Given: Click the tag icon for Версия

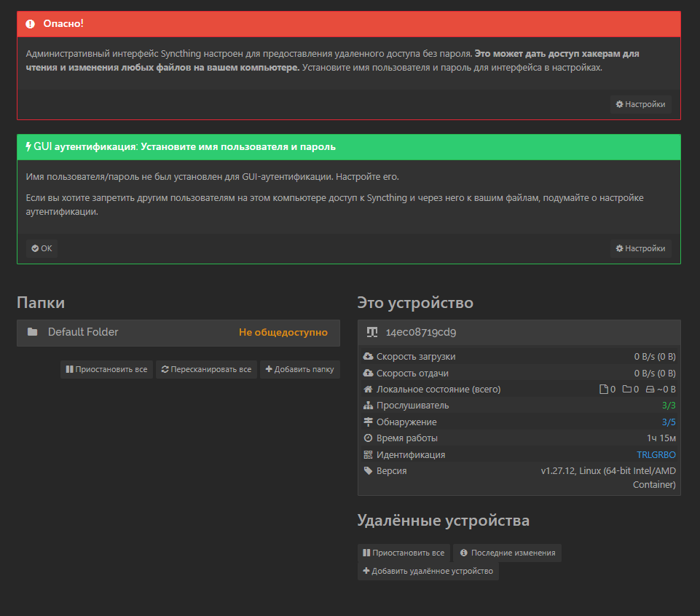Looking at the screenshot, I should [x=368, y=470].
